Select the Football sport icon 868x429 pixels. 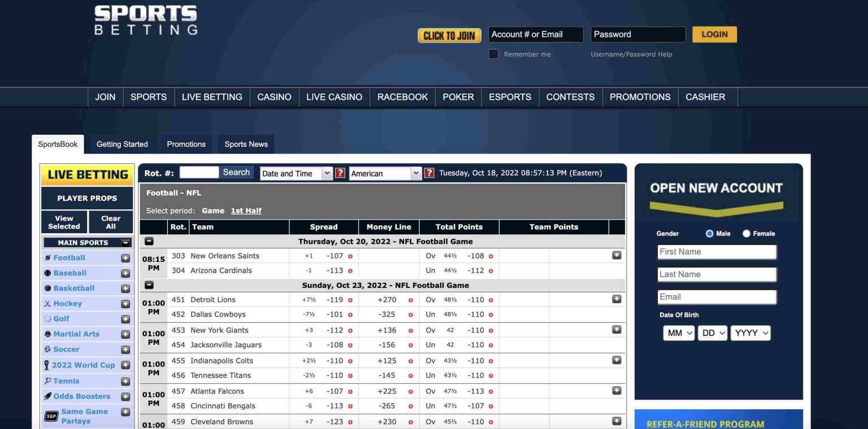tap(47, 257)
